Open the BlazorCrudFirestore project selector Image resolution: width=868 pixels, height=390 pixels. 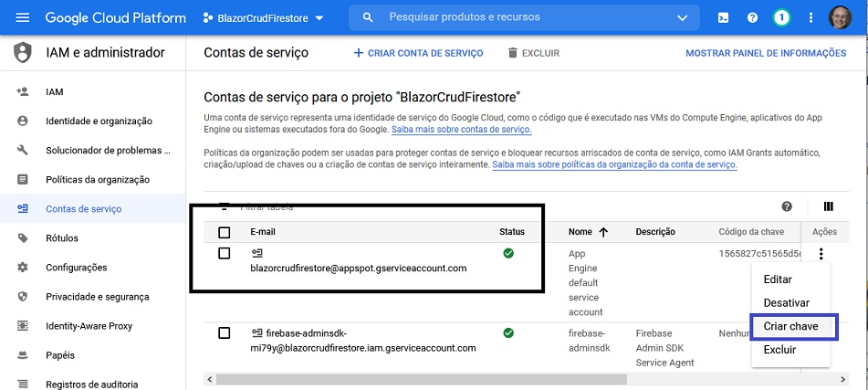click(264, 18)
